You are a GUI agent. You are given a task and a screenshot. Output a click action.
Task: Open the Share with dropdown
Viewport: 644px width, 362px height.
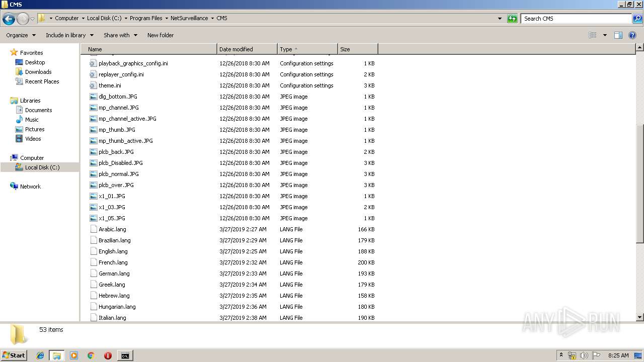pyautogui.click(x=120, y=35)
